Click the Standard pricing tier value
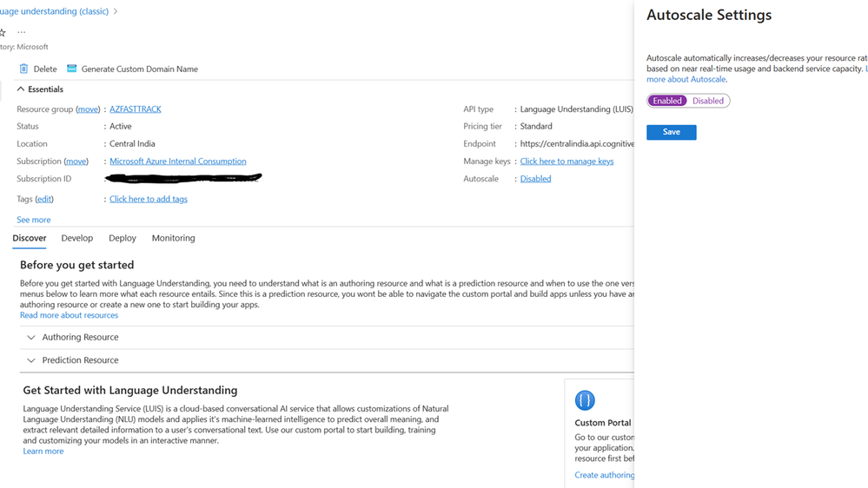The image size is (868, 488). click(536, 126)
